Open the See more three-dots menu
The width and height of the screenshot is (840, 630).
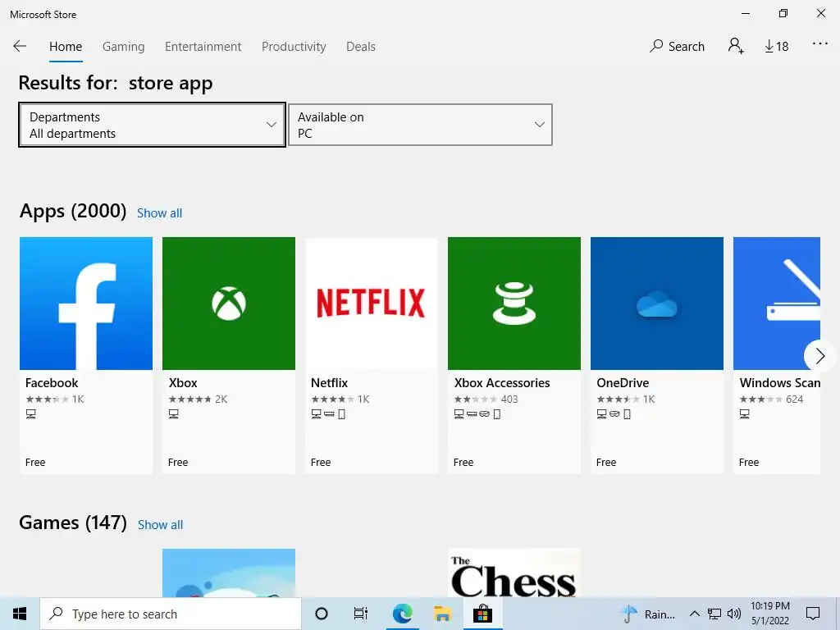point(819,44)
